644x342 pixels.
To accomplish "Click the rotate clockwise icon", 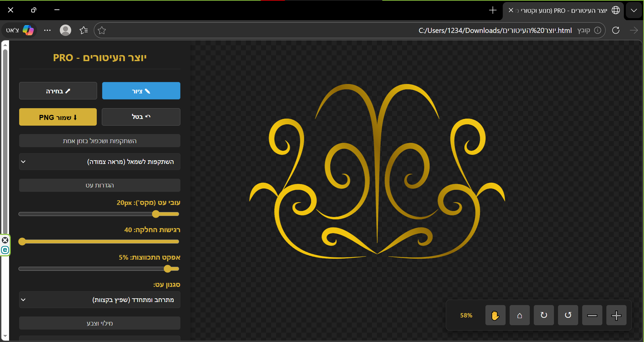I will [x=544, y=315].
